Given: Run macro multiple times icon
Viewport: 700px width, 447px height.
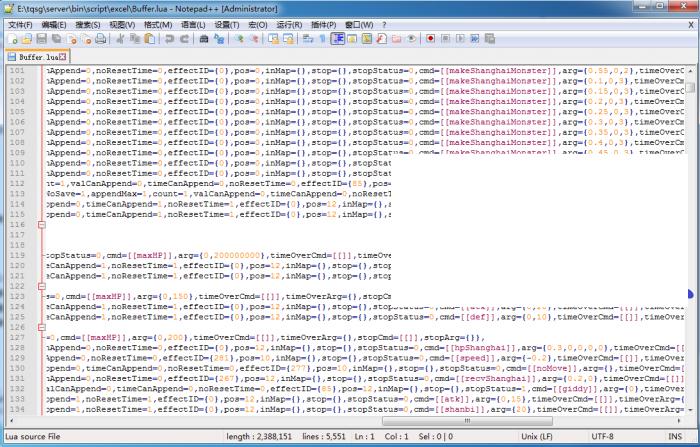Looking at the screenshot, I should 475,39.
